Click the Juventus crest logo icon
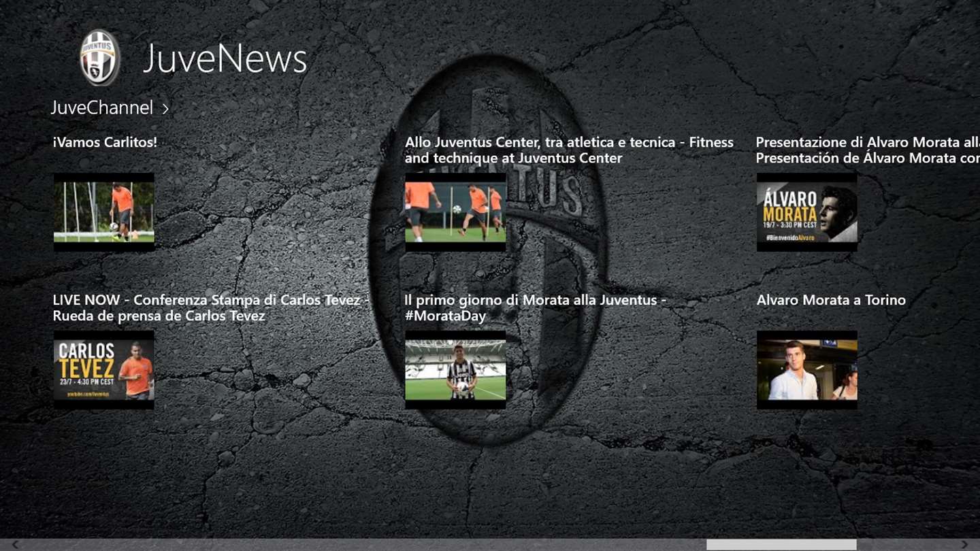980x551 pixels. (100, 57)
